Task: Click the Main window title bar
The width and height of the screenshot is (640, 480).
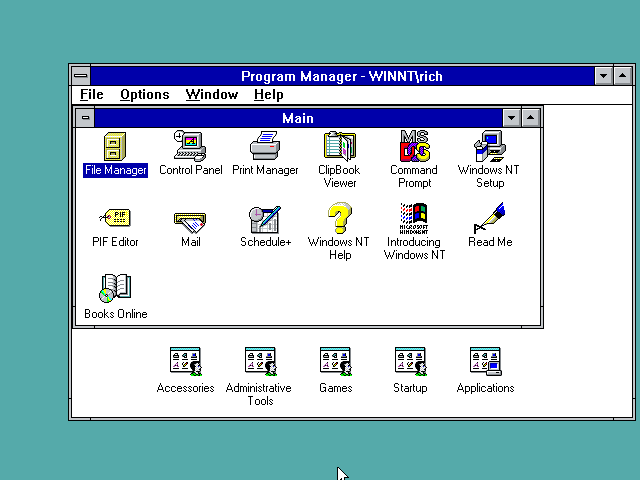Action: coord(298,118)
